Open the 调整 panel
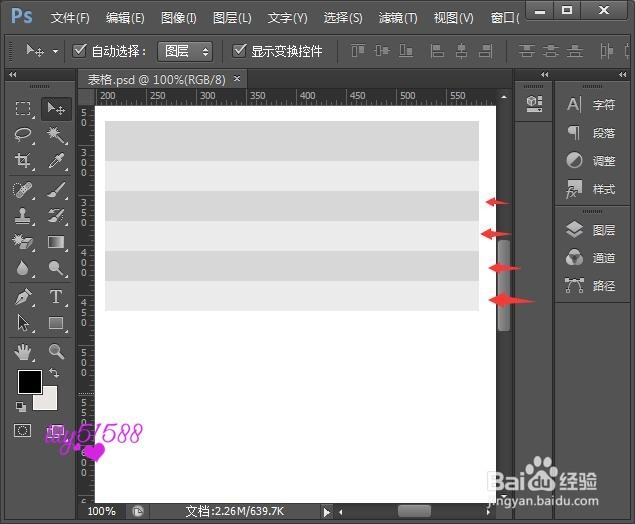Image resolution: width=635 pixels, height=524 pixels. [591, 161]
